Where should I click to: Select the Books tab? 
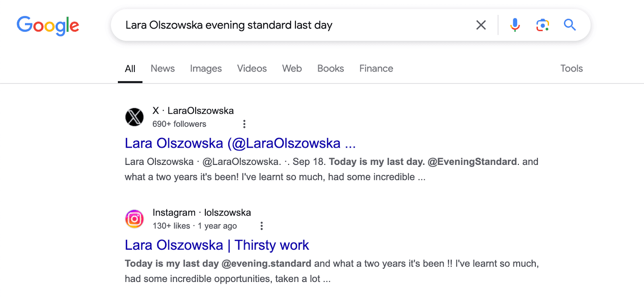click(x=330, y=68)
